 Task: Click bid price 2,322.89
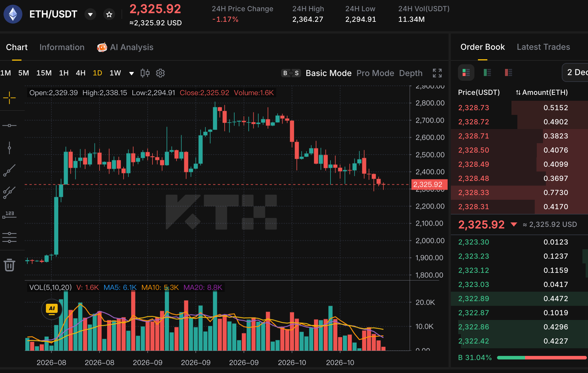pyautogui.click(x=474, y=298)
